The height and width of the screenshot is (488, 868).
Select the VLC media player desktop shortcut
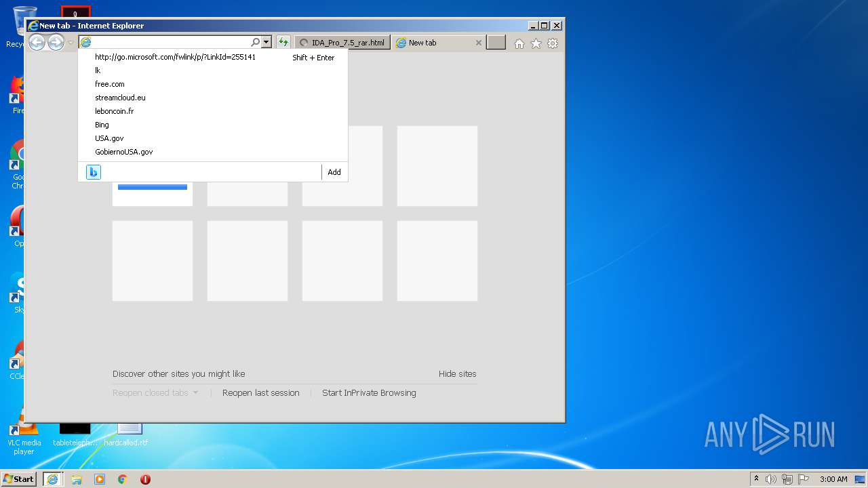point(24,430)
